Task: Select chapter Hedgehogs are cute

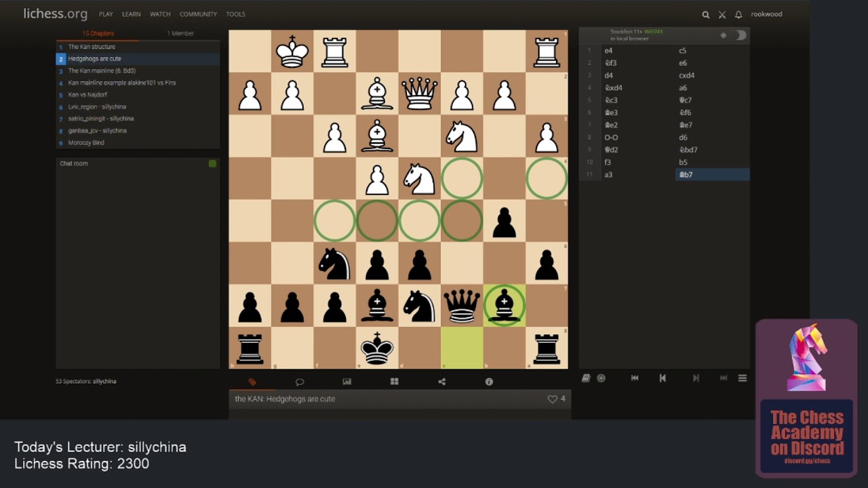Action: [x=138, y=59]
